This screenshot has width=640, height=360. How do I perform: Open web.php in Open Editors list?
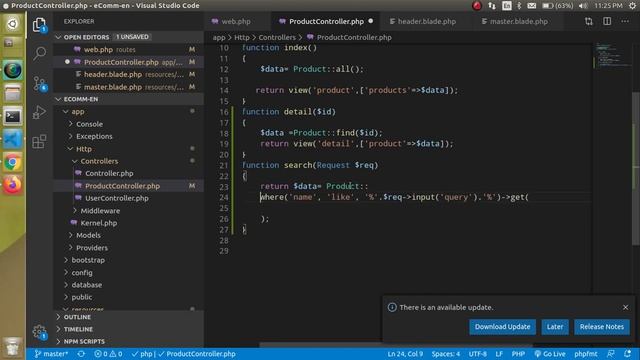click(129, 49)
